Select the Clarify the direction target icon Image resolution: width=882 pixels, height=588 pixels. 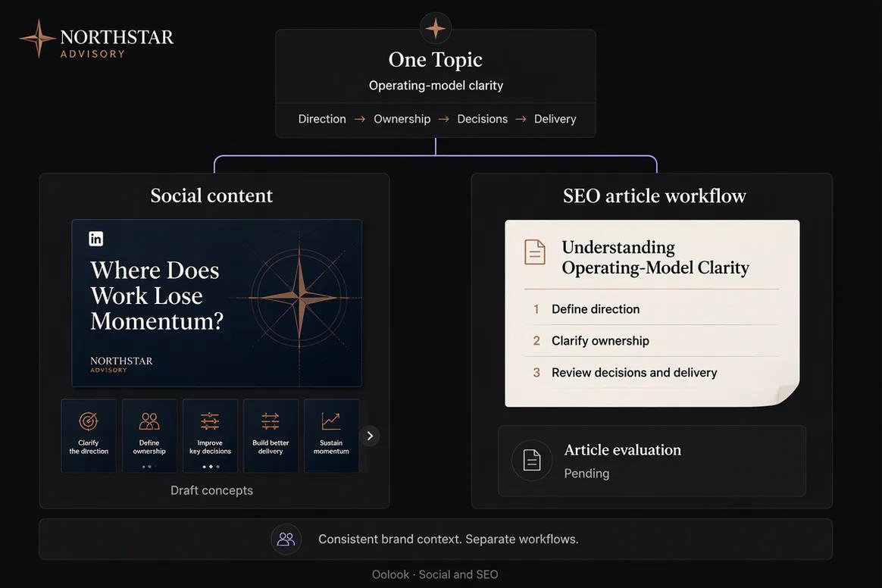[x=89, y=421]
